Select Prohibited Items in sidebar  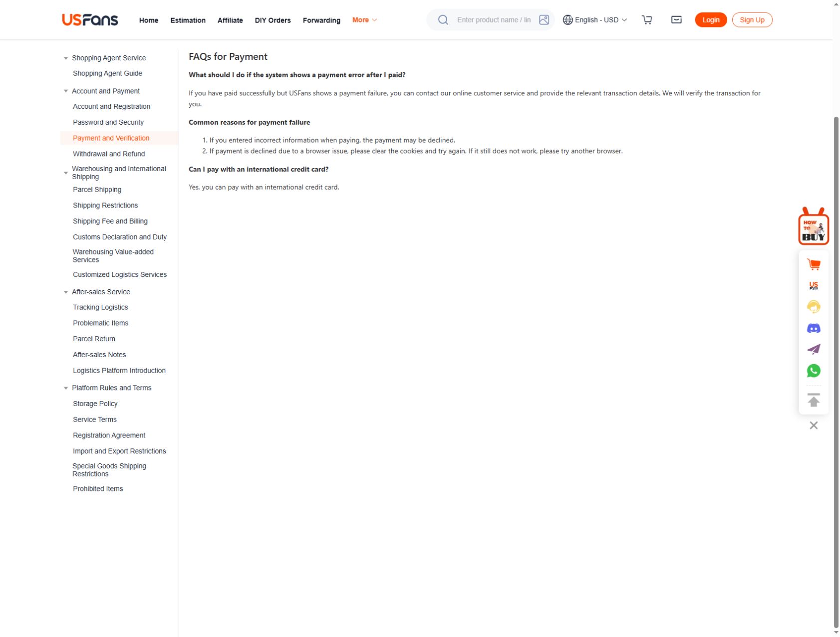[x=98, y=489]
